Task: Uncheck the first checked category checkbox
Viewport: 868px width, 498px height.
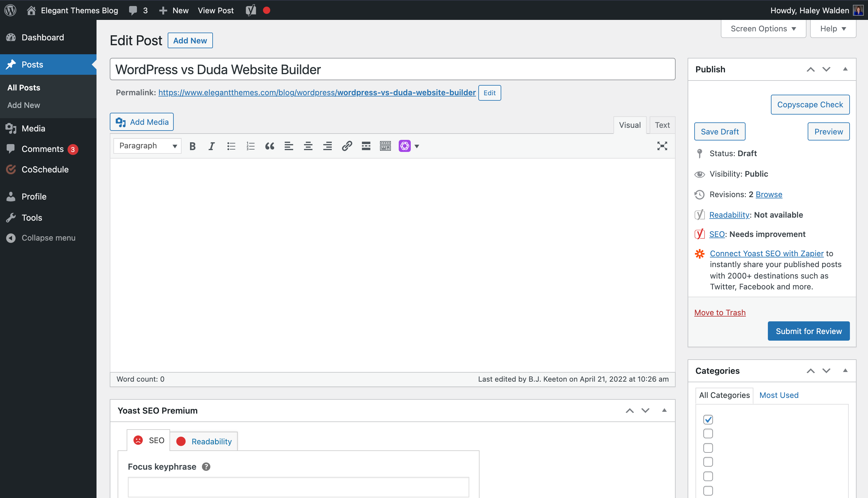Action: 708,419
